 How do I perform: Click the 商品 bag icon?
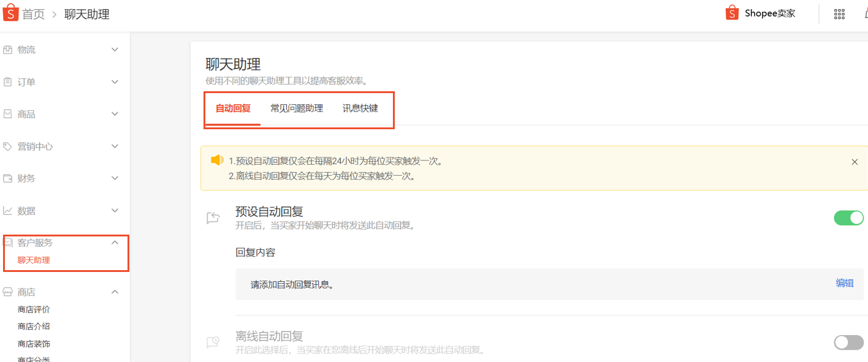pyautogui.click(x=8, y=114)
